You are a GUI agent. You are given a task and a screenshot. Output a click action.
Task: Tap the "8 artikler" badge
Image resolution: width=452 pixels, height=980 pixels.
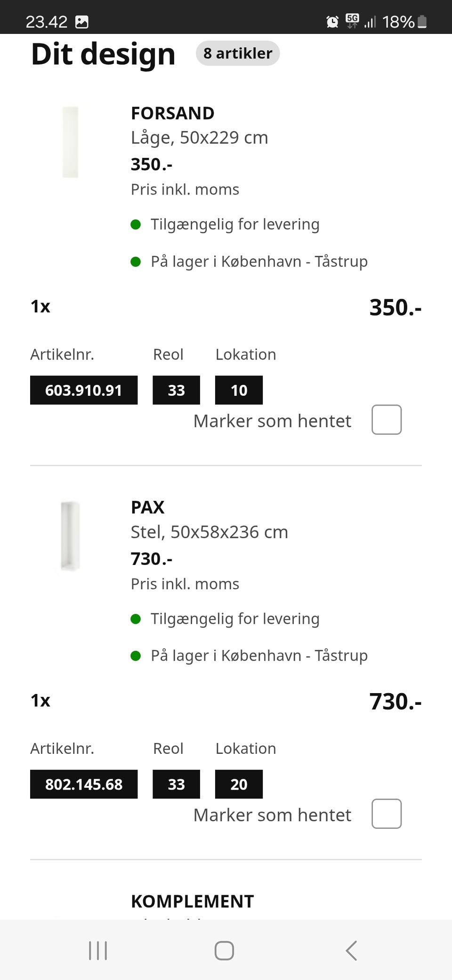(238, 53)
